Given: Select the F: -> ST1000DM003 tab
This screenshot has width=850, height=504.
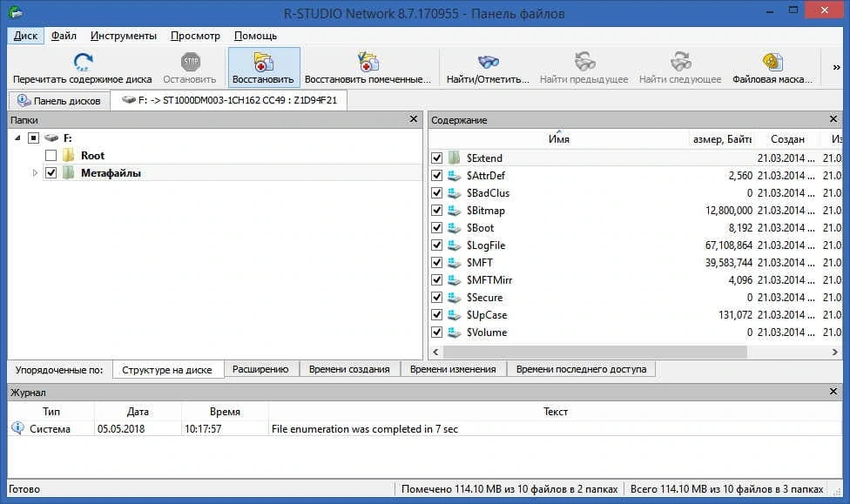Looking at the screenshot, I should 229,100.
